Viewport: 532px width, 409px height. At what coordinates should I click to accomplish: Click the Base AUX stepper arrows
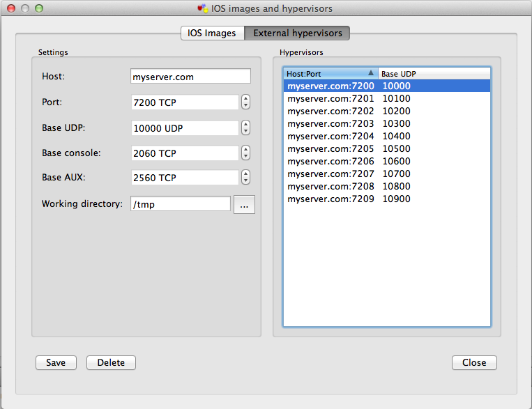pyautogui.click(x=245, y=178)
